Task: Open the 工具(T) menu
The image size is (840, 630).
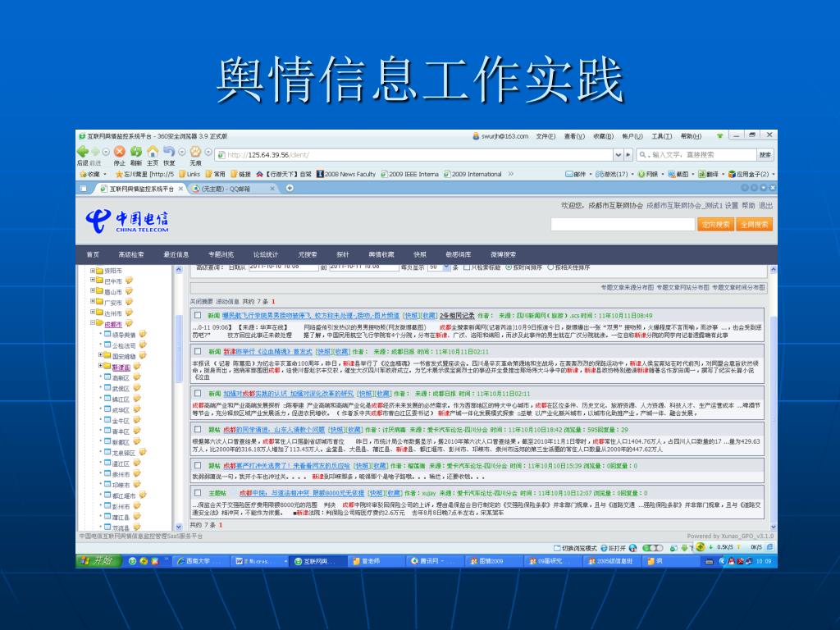Action: point(662,136)
